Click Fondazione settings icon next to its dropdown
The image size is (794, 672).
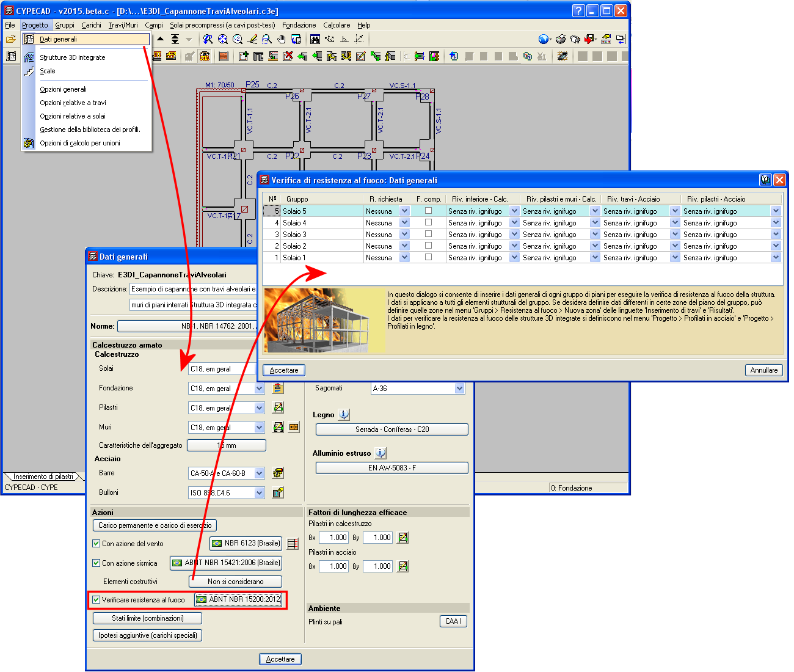click(278, 388)
